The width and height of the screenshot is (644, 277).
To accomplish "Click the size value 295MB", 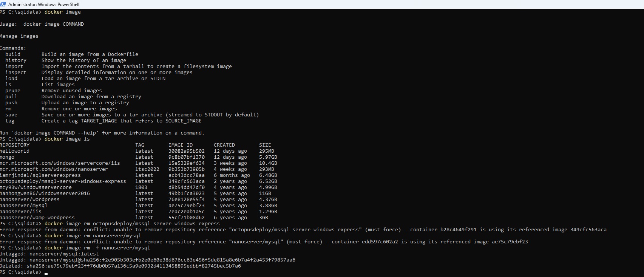I will [267, 151].
